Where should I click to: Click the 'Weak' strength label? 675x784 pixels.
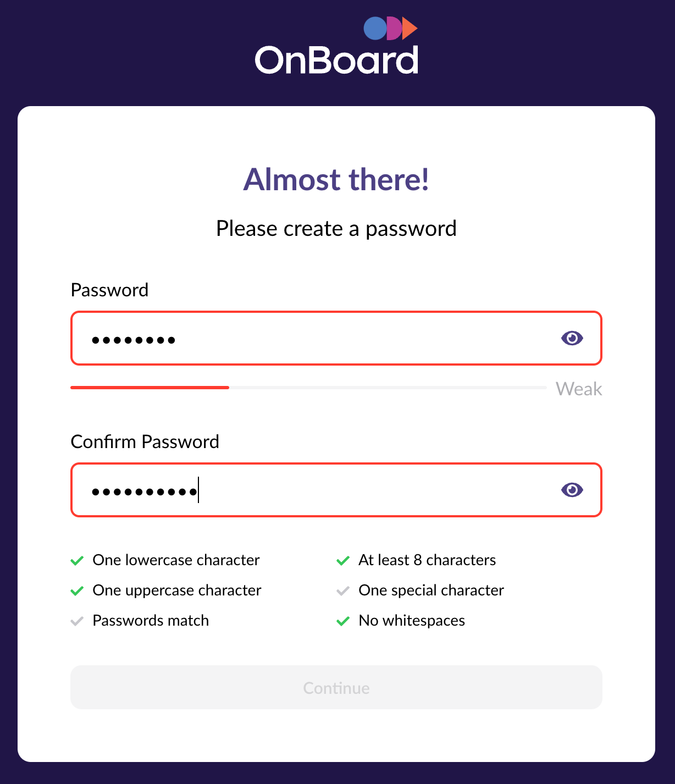(x=579, y=389)
